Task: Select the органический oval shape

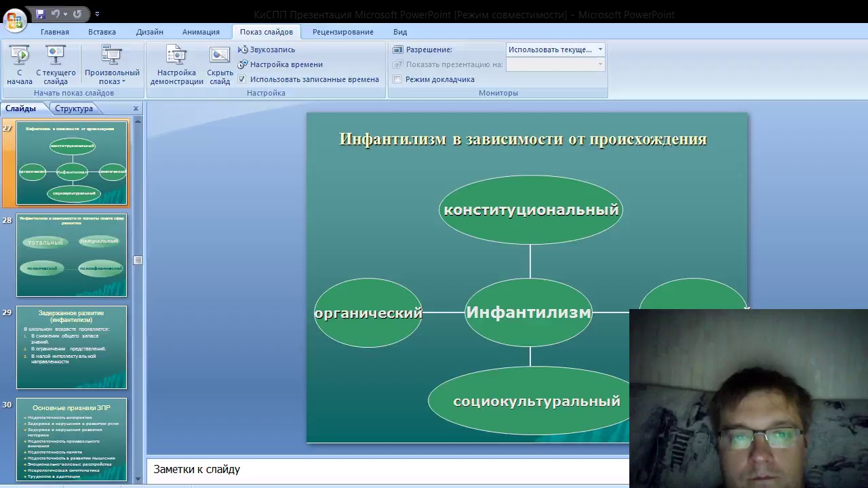Action: coord(368,312)
